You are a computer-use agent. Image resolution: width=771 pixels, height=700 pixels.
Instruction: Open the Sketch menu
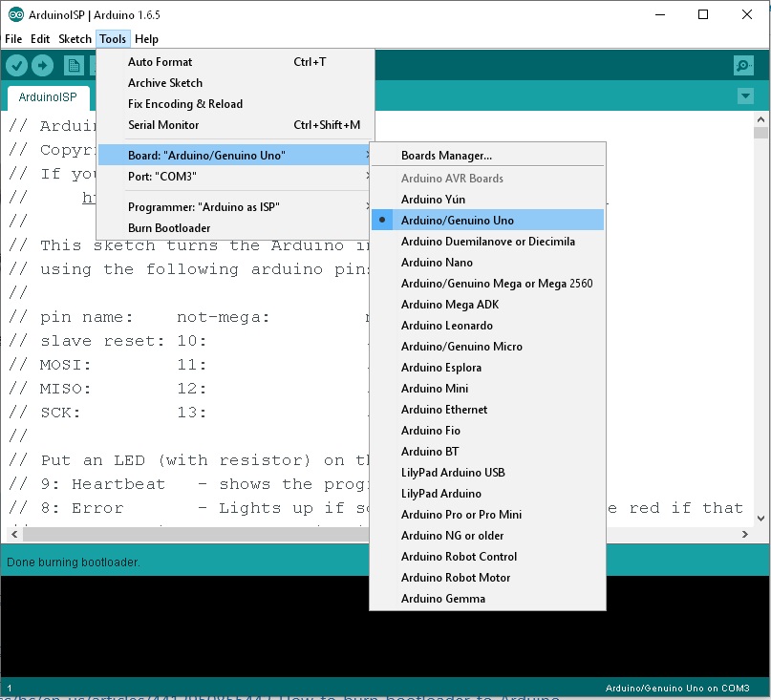click(75, 39)
